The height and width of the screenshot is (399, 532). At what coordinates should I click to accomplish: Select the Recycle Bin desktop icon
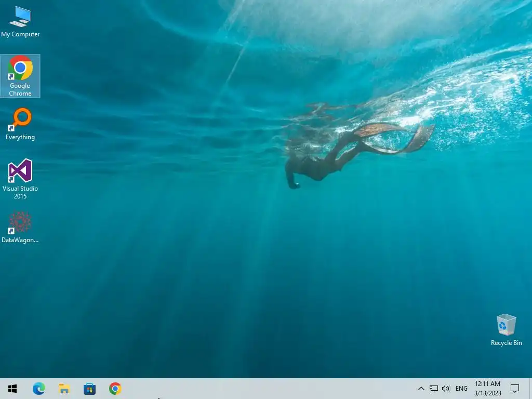click(506, 330)
